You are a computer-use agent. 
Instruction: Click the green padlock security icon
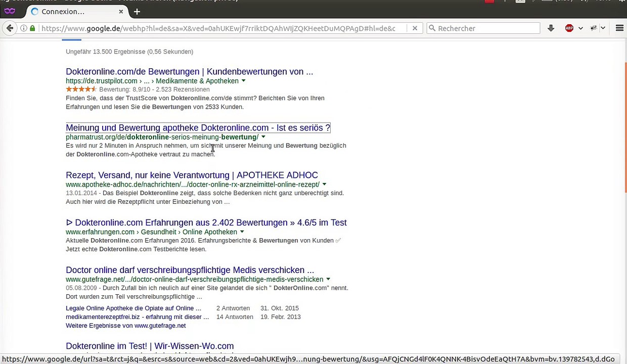click(32, 28)
